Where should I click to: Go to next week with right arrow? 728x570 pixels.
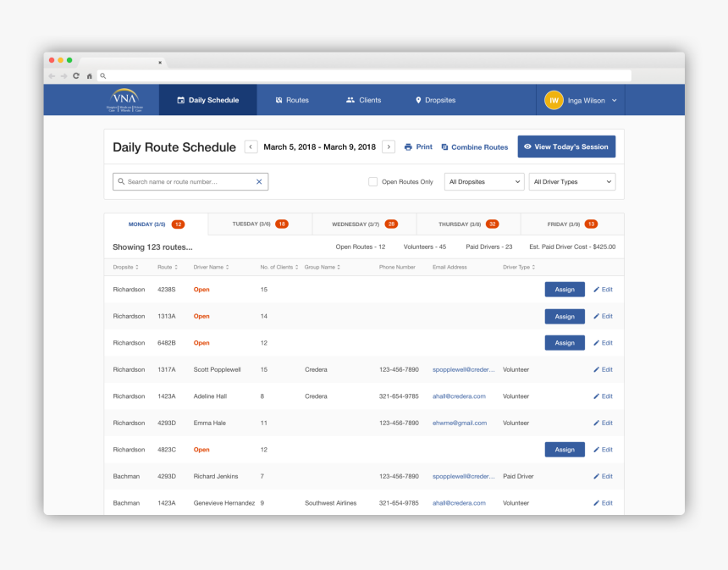389,147
